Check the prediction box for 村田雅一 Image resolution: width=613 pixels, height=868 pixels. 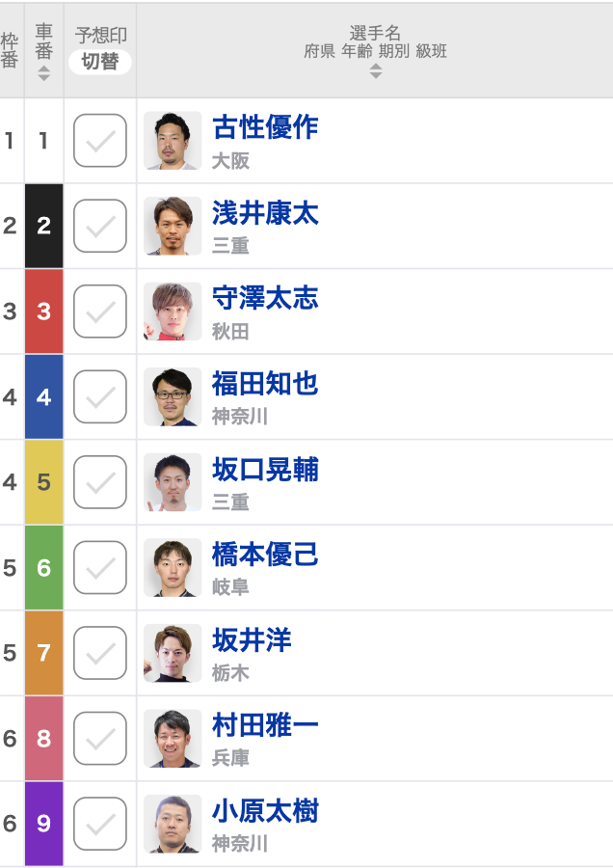pos(100,739)
